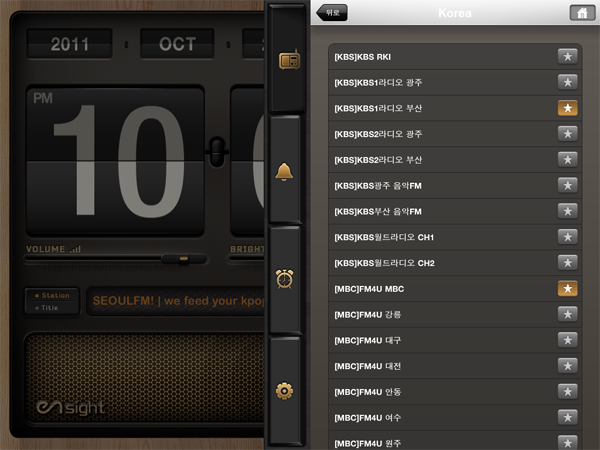Screen dimensions: 600x450
Task: Star the [KBS]KBS부산 음악FM station
Action: coord(567,211)
